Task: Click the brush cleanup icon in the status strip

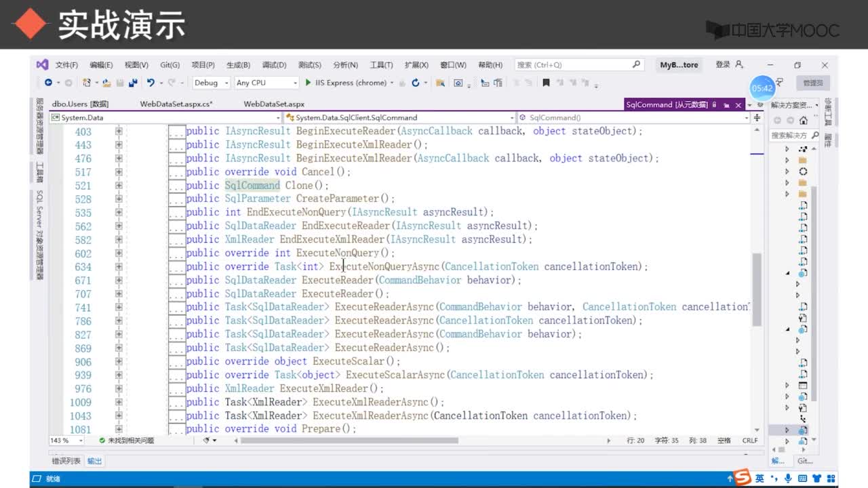Action: pyautogui.click(x=207, y=441)
